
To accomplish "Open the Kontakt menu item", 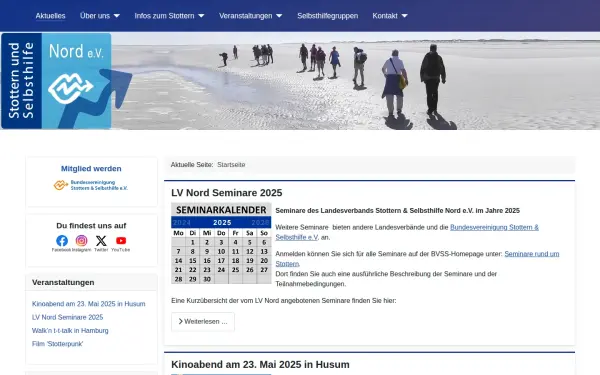I will pos(385,16).
